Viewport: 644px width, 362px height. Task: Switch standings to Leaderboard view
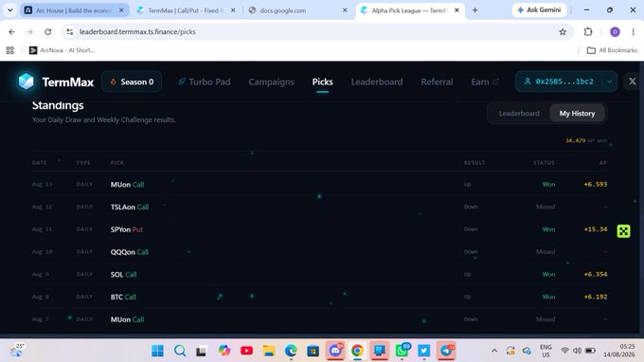coord(519,114)
